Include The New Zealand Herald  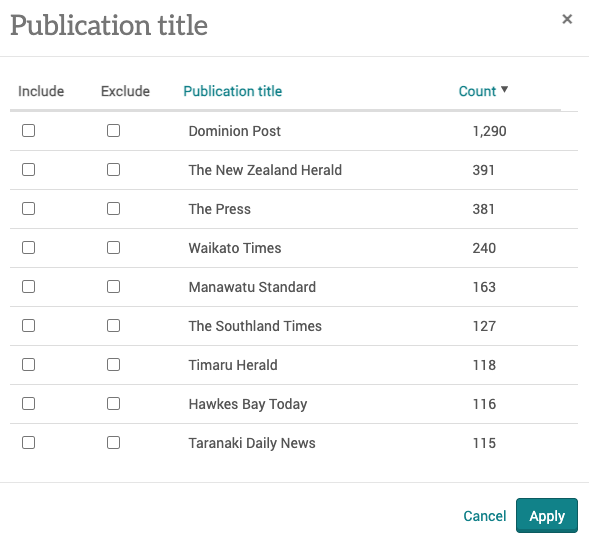(29, 170)
